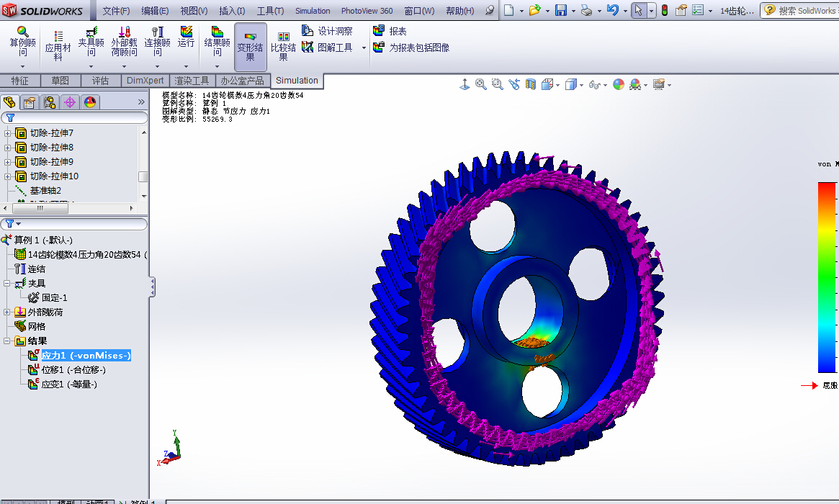This screenshot has height=504, width=839.
Task: Click the Previous view icon
Action: coord(514,84)
